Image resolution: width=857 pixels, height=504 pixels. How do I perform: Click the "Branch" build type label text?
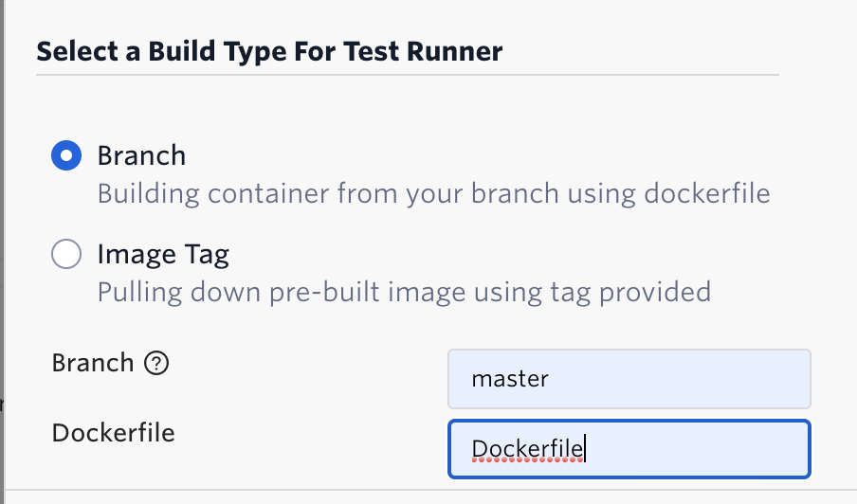[x=141, y=155]
